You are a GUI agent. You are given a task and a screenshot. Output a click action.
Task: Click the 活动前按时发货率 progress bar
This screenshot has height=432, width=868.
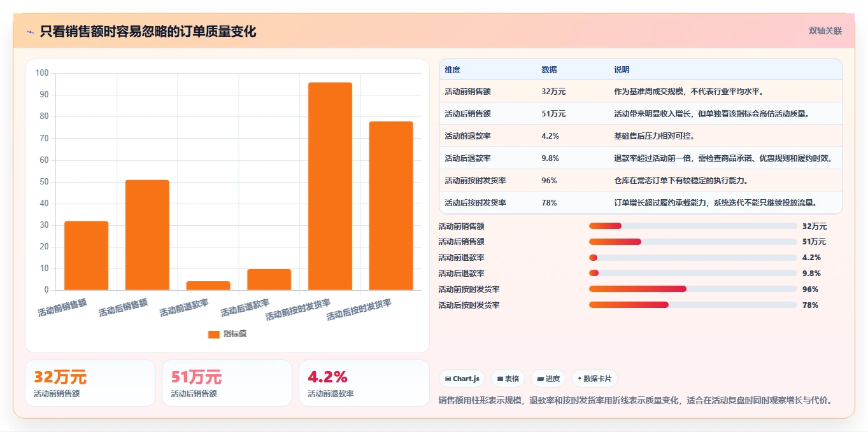click(x=693, y=289)
